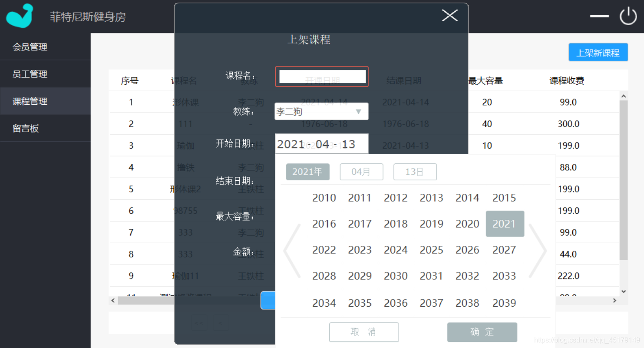Click the table's vertical scrollbar up arrow
Image resolution: width=644 pixels, height=348 pixels.
(x=624, y=96)
